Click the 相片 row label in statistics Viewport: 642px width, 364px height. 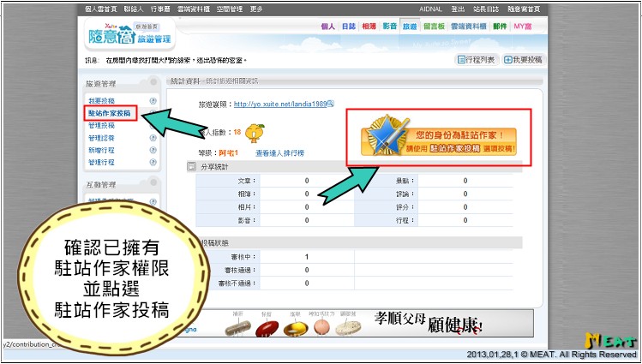[x=247, y=207]
